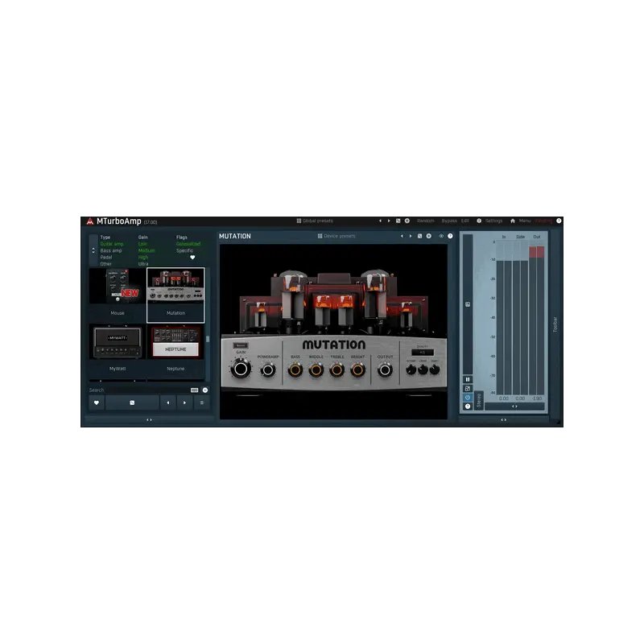644x644 pixels.
Task: Click the Poweramp knob
Action: 268,370
